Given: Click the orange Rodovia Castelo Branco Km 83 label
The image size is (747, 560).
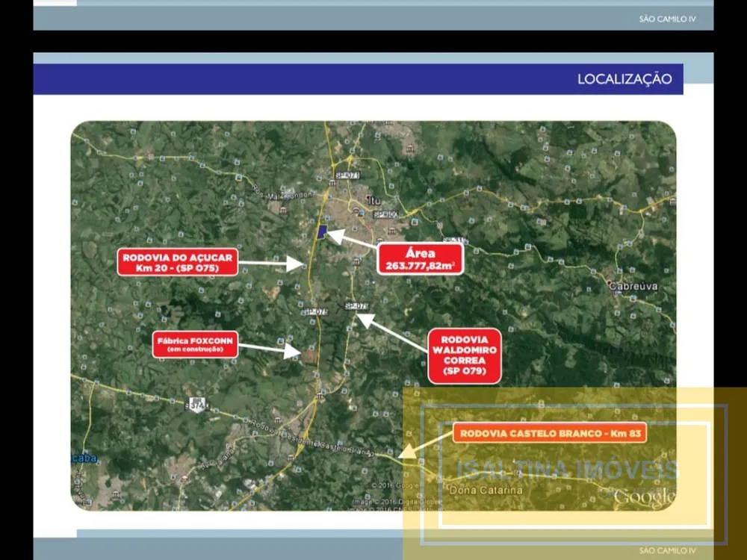Looking at the screenshot, I should click(x=550, y=433).
